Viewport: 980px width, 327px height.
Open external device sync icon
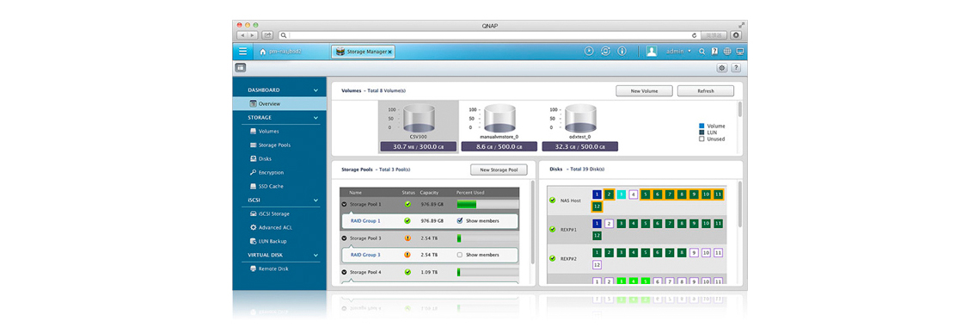coord(605,52)
